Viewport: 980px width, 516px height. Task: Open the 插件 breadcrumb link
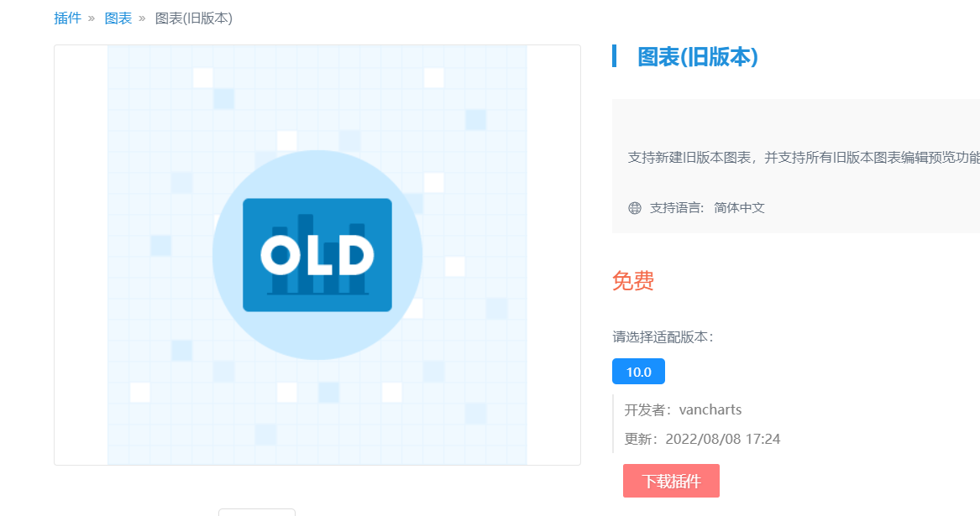[67, 18]
